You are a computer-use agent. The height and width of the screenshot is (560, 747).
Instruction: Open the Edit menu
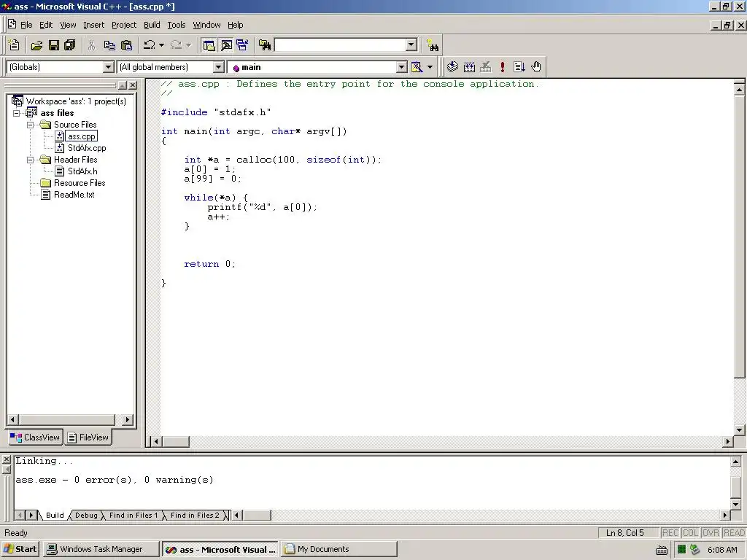pyautogui.click(x=46, y=25)
